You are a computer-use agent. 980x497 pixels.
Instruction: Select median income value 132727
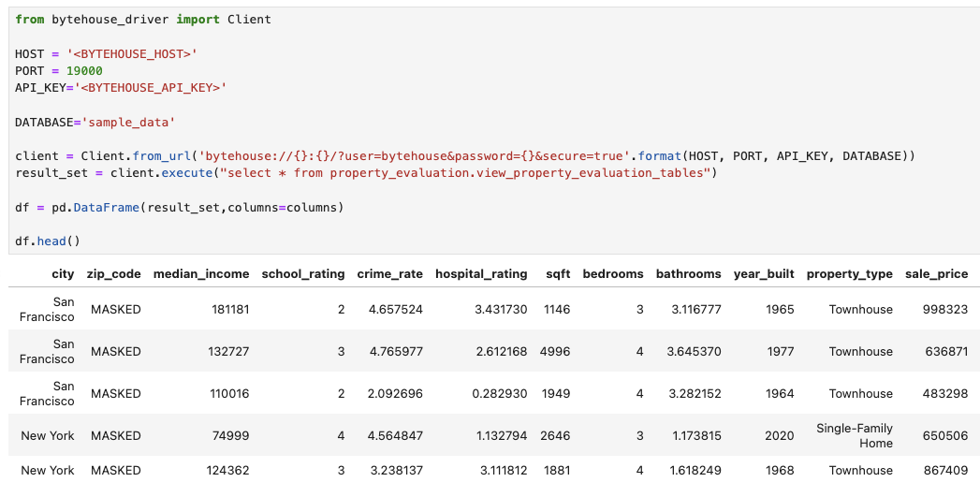(x=228, y=351)
